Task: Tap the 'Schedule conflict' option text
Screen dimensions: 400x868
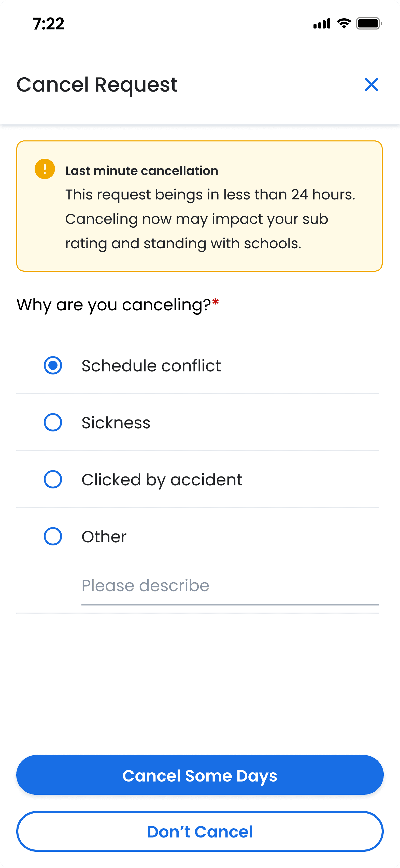Action: point(151,366)
